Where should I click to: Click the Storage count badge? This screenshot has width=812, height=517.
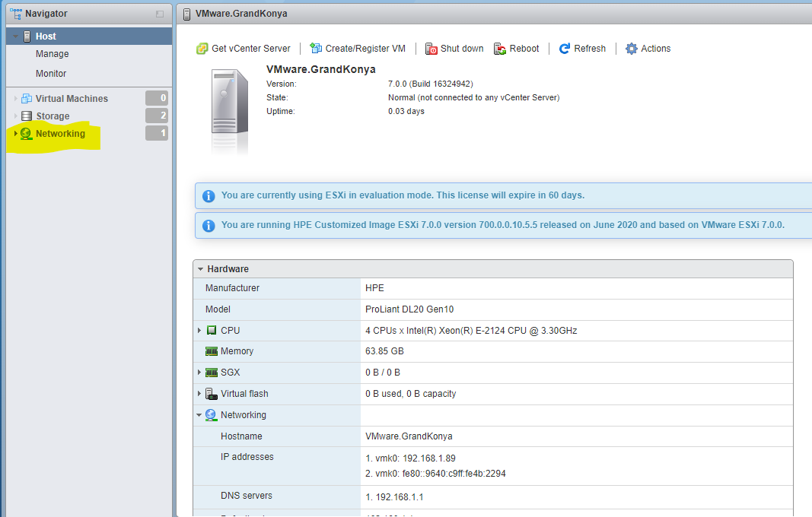[157, 116]
